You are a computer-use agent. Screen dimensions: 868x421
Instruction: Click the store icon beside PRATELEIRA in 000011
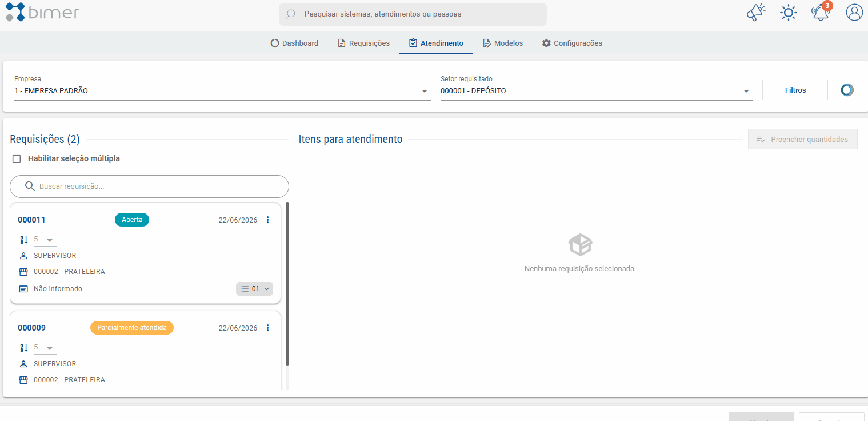pos(23,272)
